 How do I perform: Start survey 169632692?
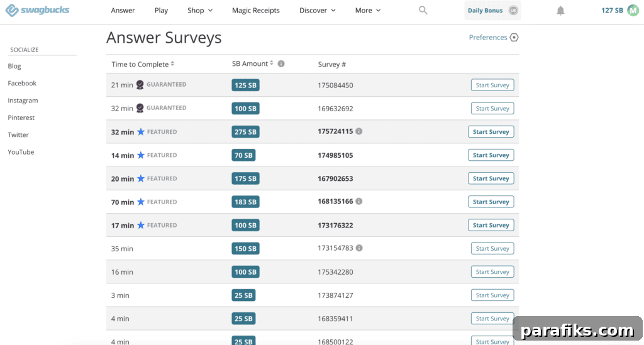[x=492, y=108]
